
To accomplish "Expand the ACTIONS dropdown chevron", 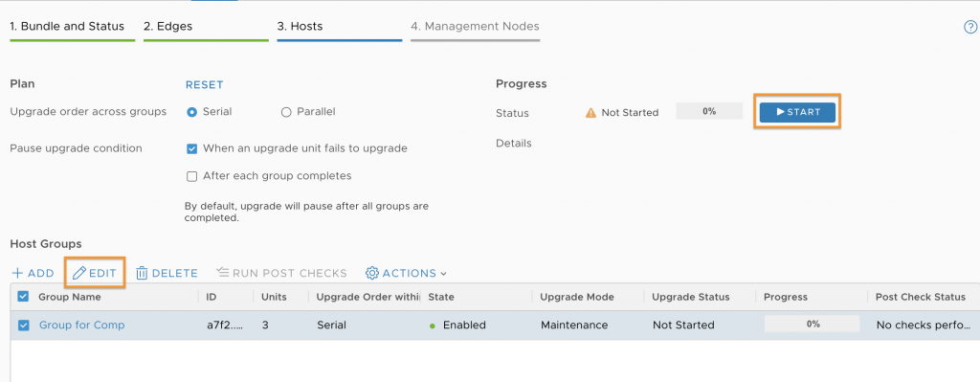I will coord(444,274).
